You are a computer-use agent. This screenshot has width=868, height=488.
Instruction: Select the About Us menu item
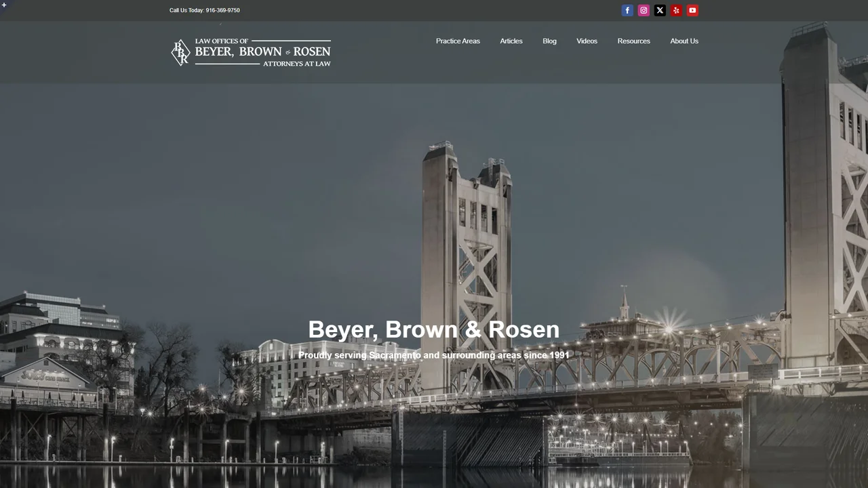click(684, 41)
